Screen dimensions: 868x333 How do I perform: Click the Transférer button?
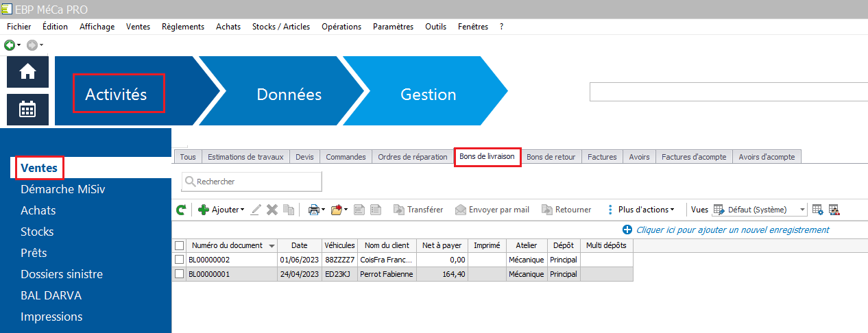[418, 210]
